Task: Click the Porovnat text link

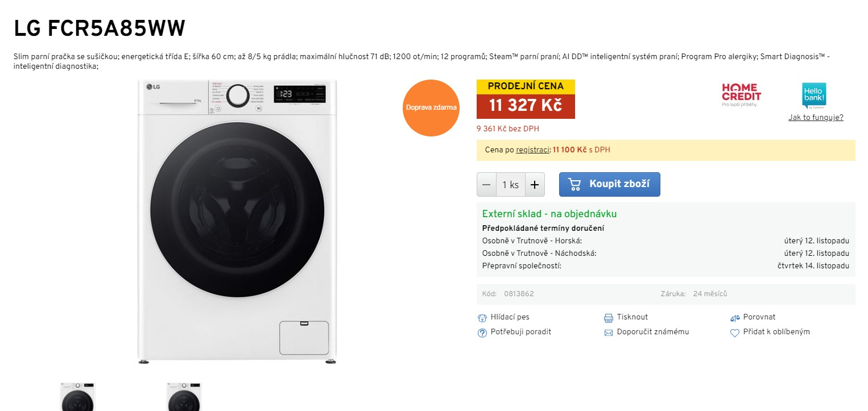Action: pyautogui.click(x=759, y=317)
